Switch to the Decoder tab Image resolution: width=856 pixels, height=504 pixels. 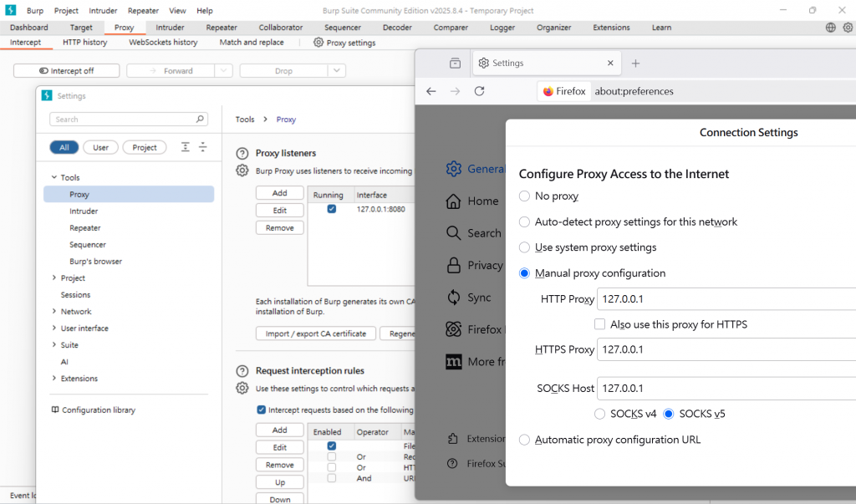397,28
